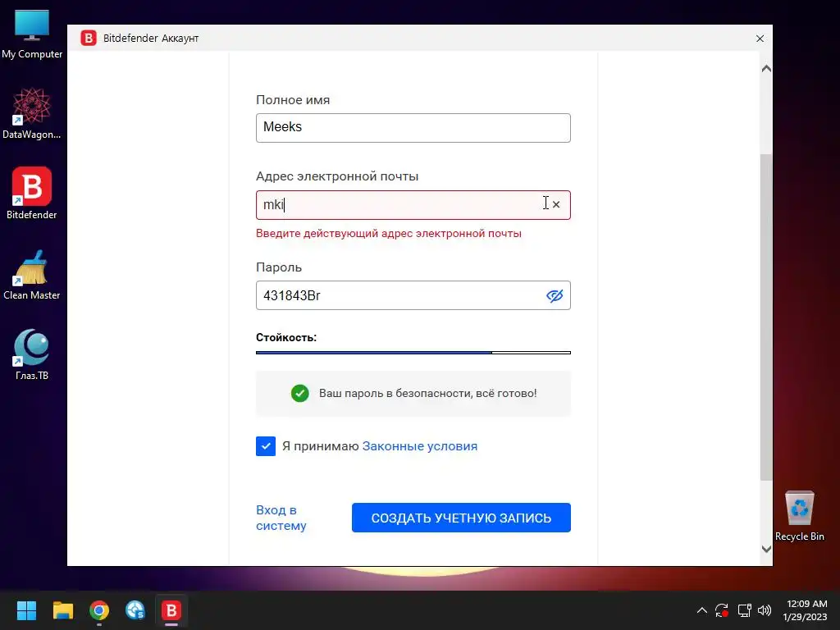This screenshot has height=630, width=840.
Task: Open the network tray icon
Action: (744, 610)
